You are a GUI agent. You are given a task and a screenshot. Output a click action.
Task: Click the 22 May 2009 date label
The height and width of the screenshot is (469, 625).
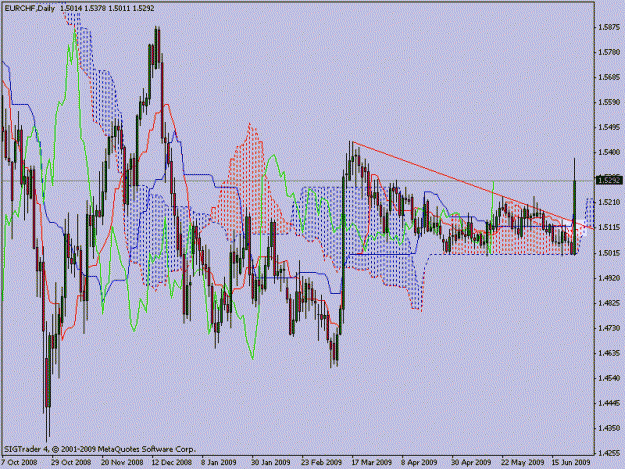pyautogui.click(x=523, y=463)
